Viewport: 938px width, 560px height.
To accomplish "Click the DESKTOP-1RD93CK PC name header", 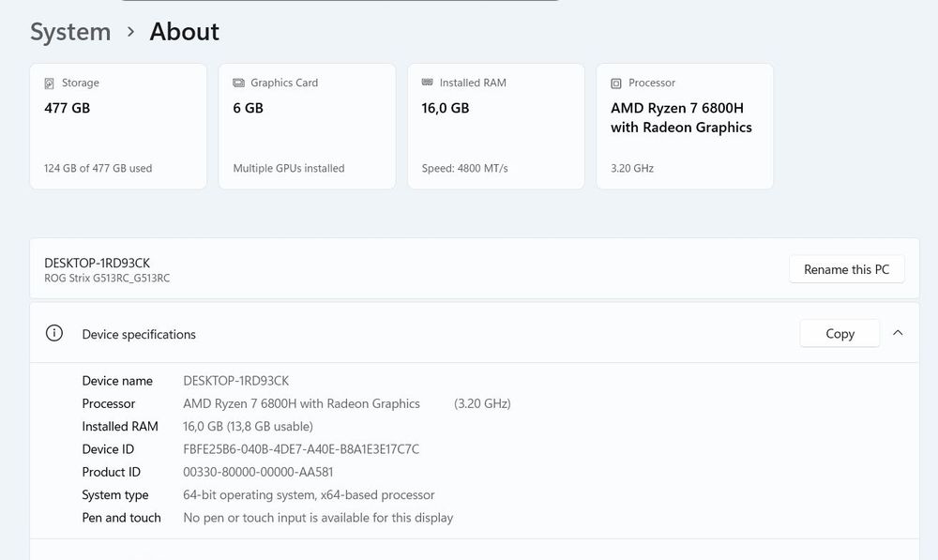I will (97, 264).
